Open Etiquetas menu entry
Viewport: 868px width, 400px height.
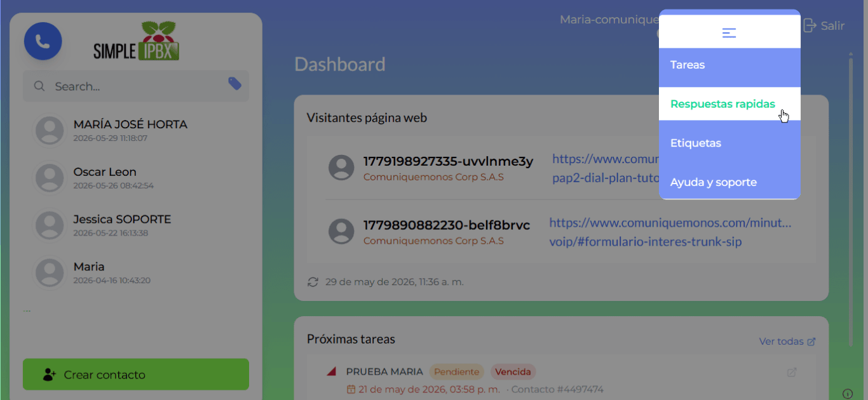[729, 143]
